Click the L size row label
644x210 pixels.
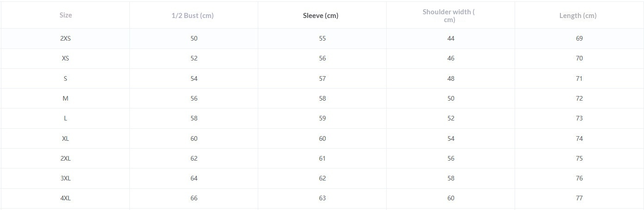point(66,118)
